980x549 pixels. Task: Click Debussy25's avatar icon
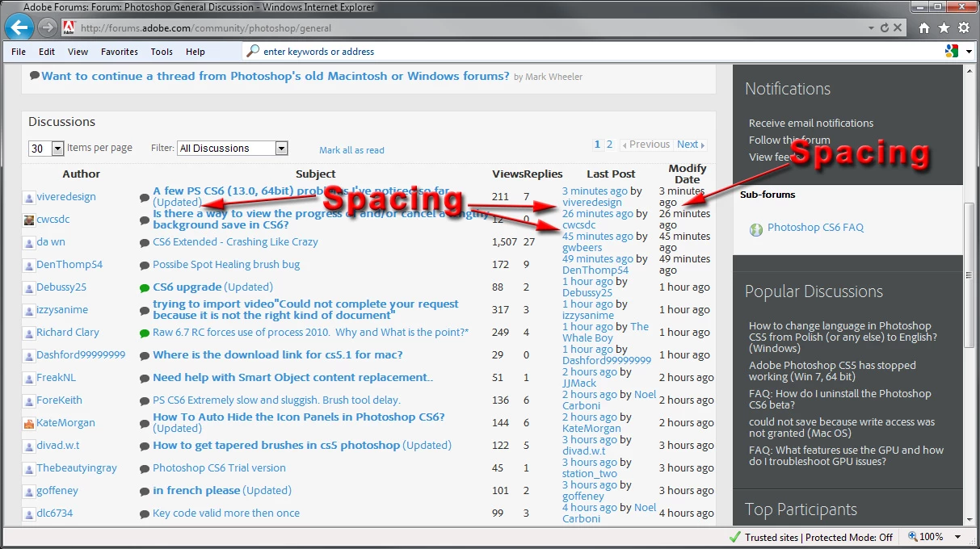29,287
